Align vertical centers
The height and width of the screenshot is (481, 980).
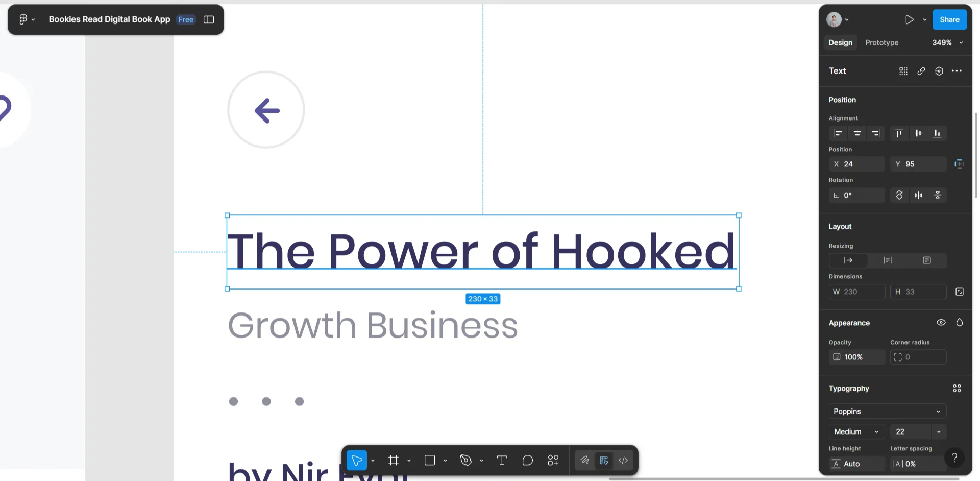[x=919, y=133]
